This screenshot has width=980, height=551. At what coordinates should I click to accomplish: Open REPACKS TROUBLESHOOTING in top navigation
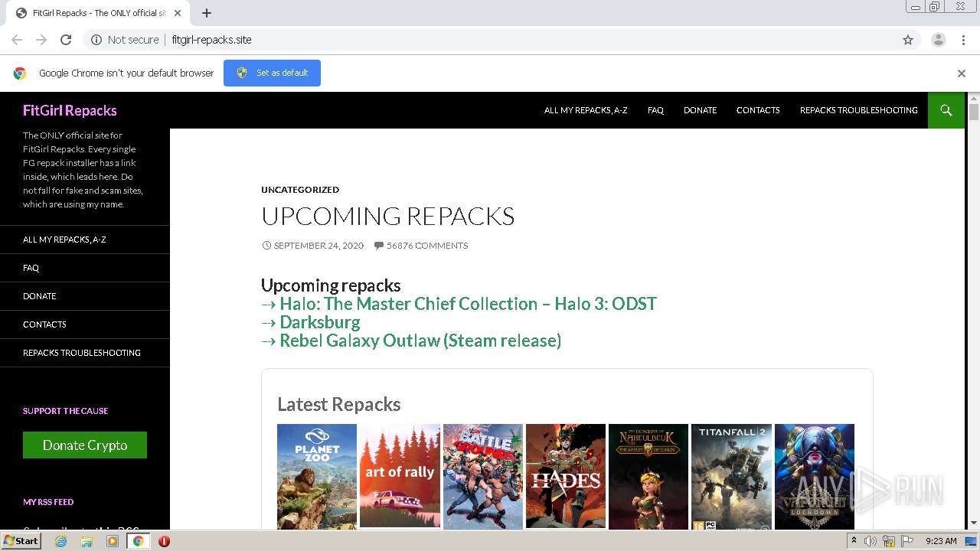[859, 110]
